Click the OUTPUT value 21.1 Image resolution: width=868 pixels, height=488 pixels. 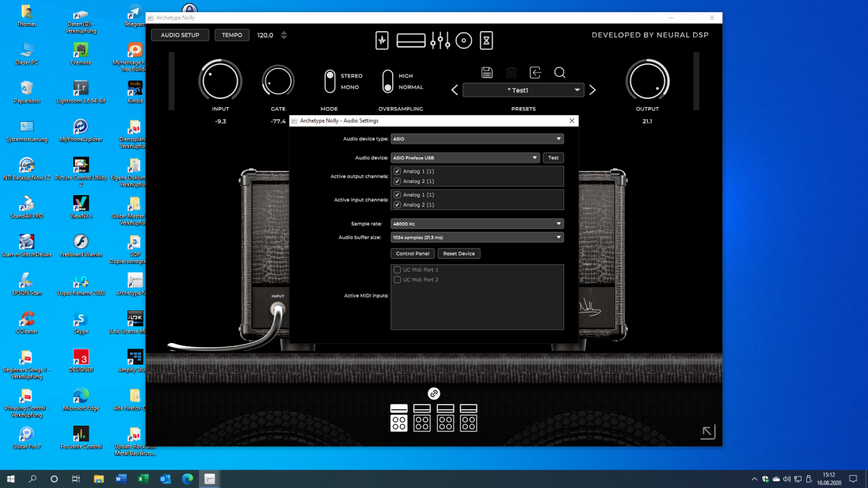click(647, 121)
